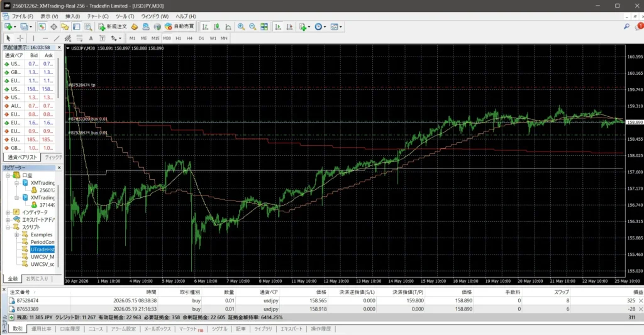Select the trendline drawing tool
This screenshot has height=335, width=644.
(57, 38)
